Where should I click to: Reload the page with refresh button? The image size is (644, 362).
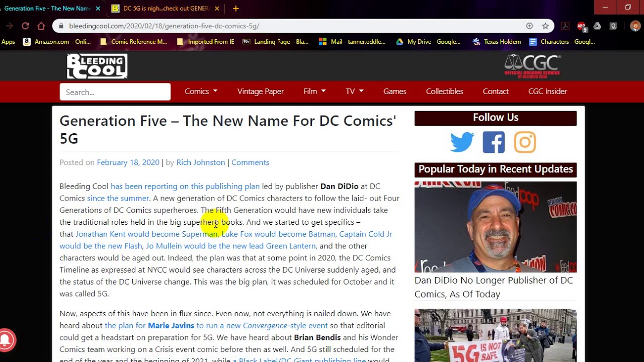25,26
